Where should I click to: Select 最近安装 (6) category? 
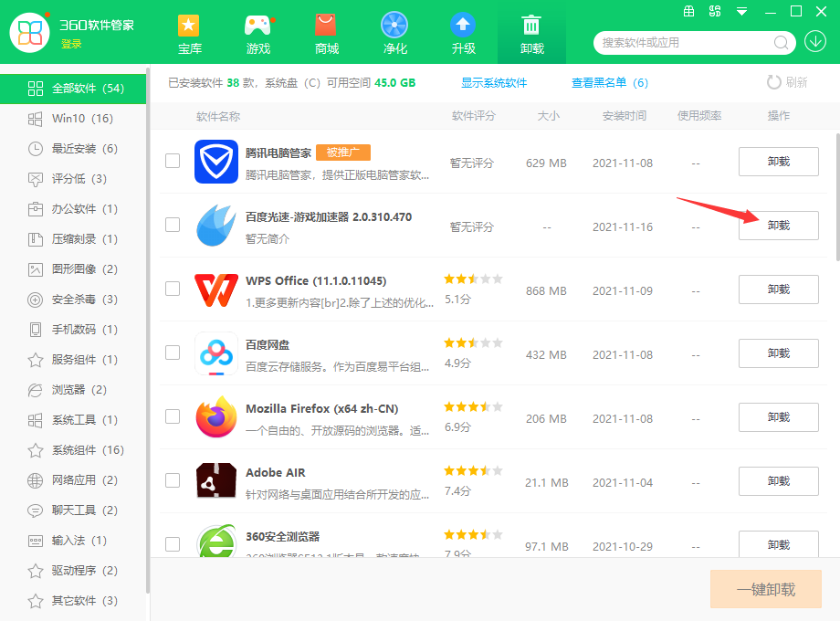point(73,149)
